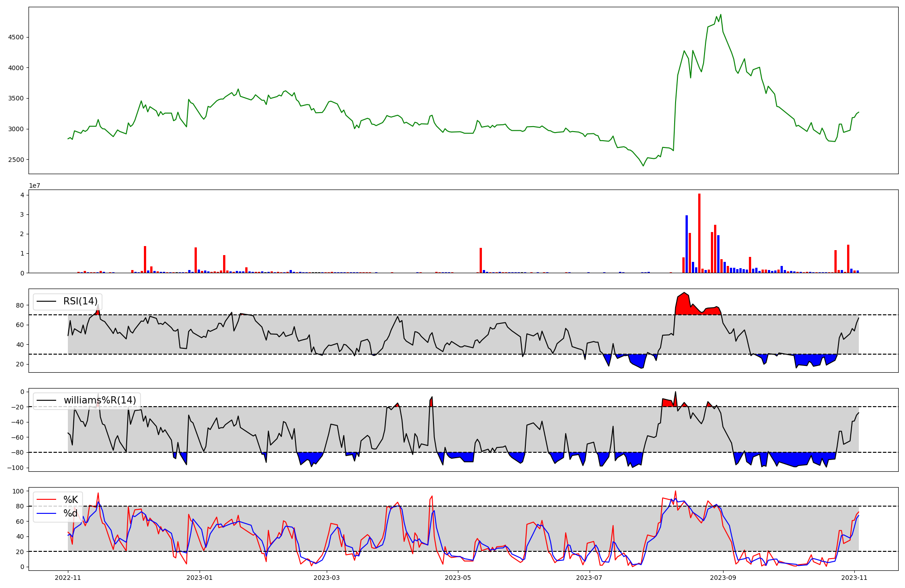Image resolution: width=905 pixels, height=588 pixels.
Task: Click the highest peak of the green price line
Action: [x=720, y=15]
